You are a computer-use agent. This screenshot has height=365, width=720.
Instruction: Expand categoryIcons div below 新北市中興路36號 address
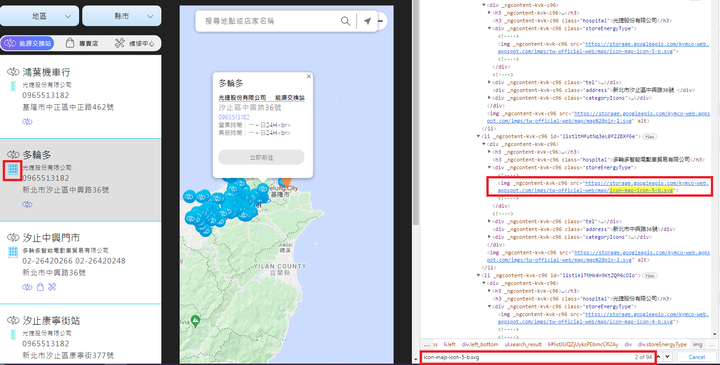(x=489, y=237)
